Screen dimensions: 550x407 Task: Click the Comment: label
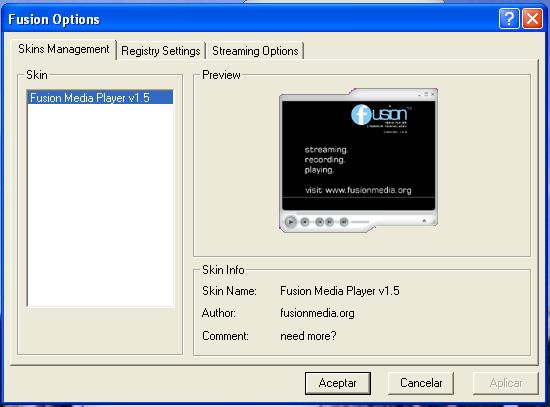tap(225, 336)
